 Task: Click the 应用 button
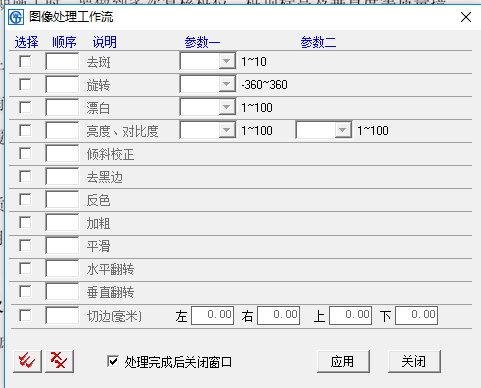(343, 361)
